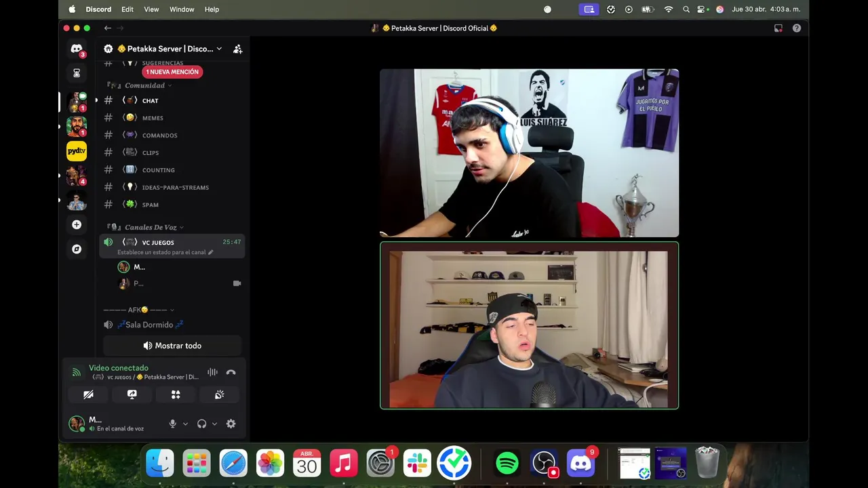Open headphones output options arrow
Image resolution: width=868 pixels, height=488 pixels.
click(x=214, y=424)
